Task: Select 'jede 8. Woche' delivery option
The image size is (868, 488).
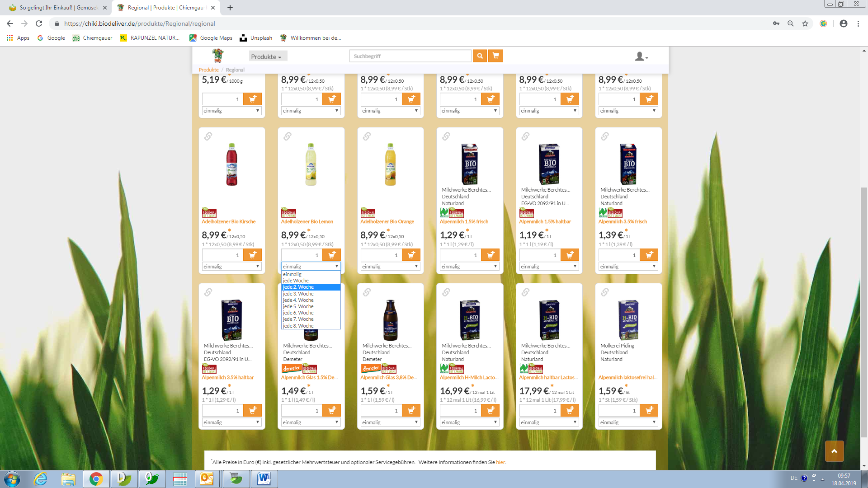Action: coord(311,326)
